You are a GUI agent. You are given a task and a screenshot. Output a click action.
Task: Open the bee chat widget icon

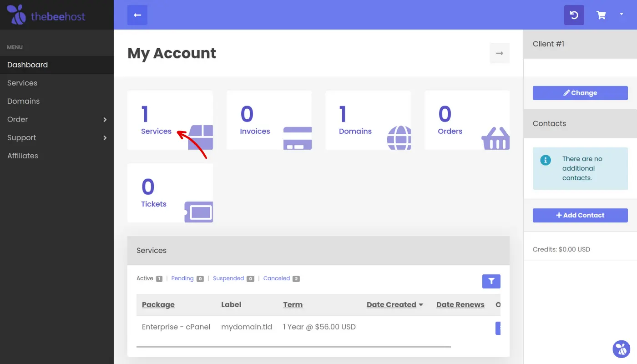[621, 349]
